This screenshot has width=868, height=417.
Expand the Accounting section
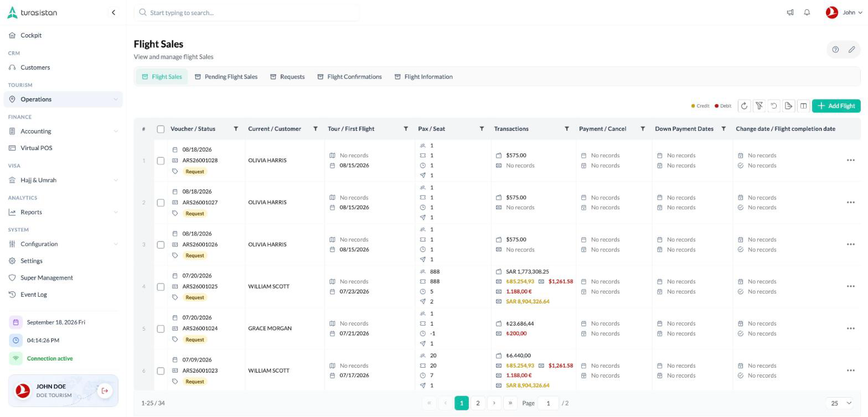point(63,131)
